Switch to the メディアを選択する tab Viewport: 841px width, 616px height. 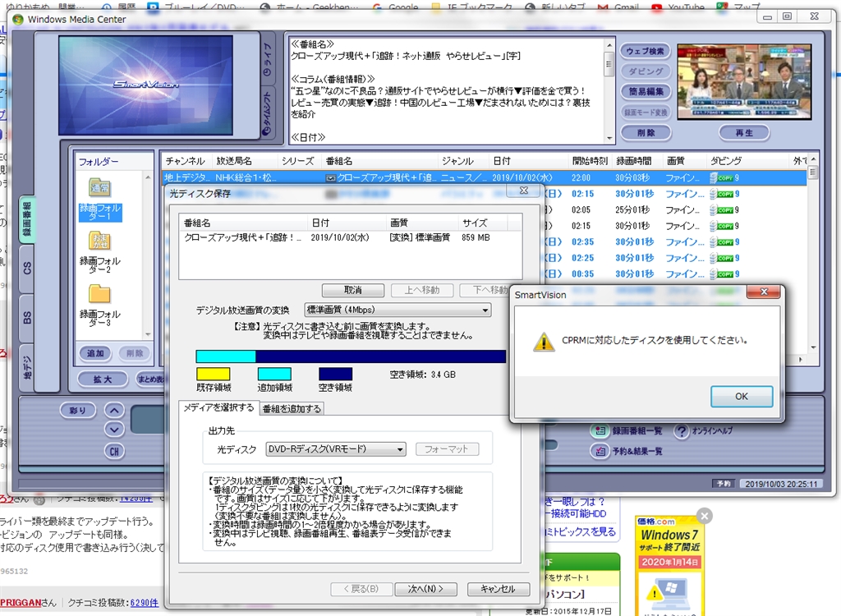point(218,408)
